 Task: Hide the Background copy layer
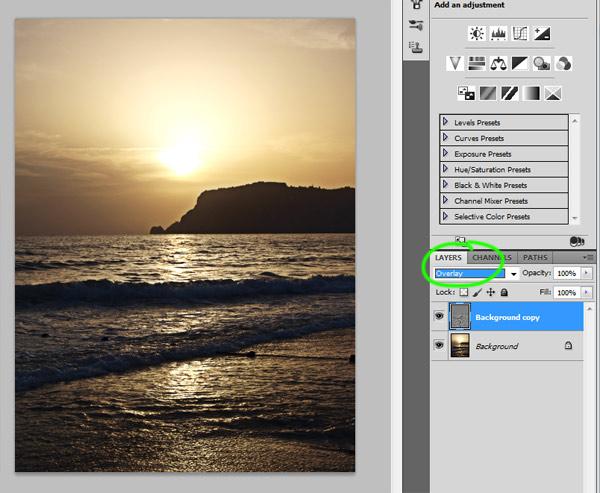tap(439, 317)
